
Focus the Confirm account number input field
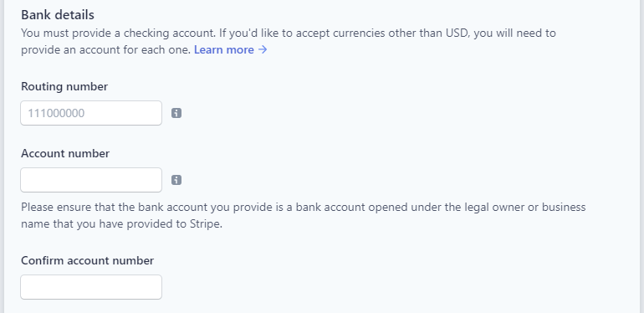[x=91, y=287]
